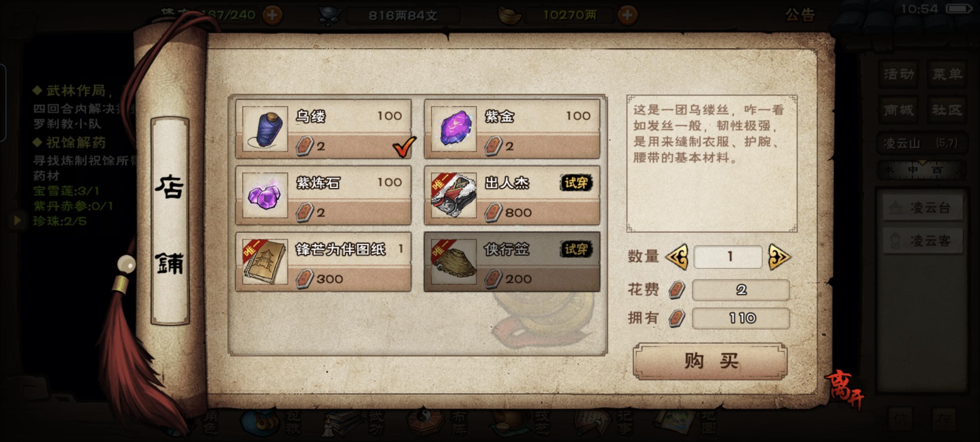This screenshot has height=442, width=980.
Task: Click the red 离开 leave button
Action: pyautogui.click(x=845, y=390)
